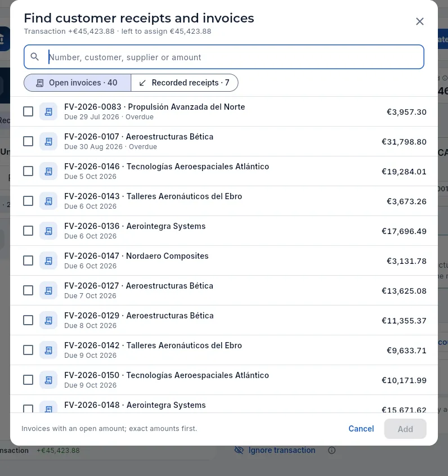Image resolution: width=448 pixels, height=476 pixels.
Task: Click the Due 29 Jul 2026 · Overdue label
Action: tap(109, 117)
